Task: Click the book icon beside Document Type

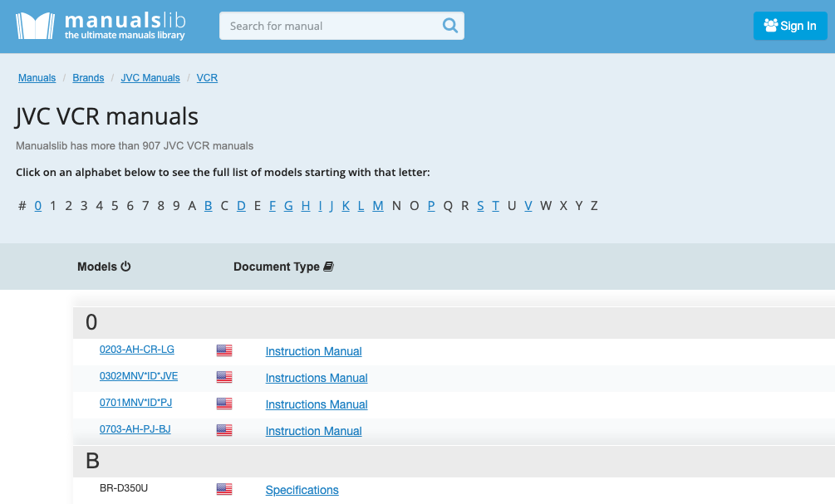Action: pos(328,266)
